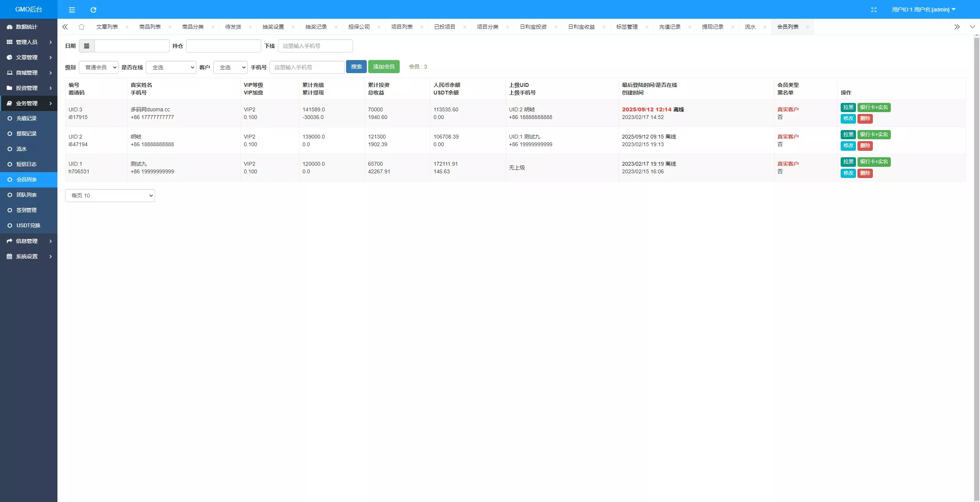Click the 下线 phone input field
Image resolution: width=980 pixels, height=502 pixels.
point(315,46)
